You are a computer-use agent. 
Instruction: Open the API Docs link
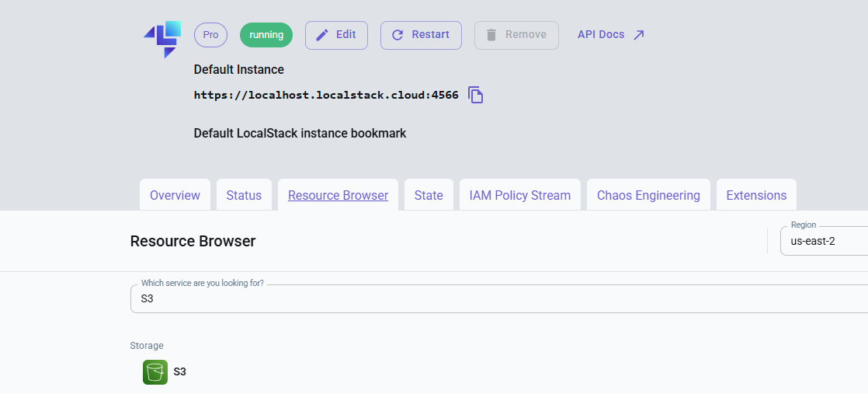point(611,35)
